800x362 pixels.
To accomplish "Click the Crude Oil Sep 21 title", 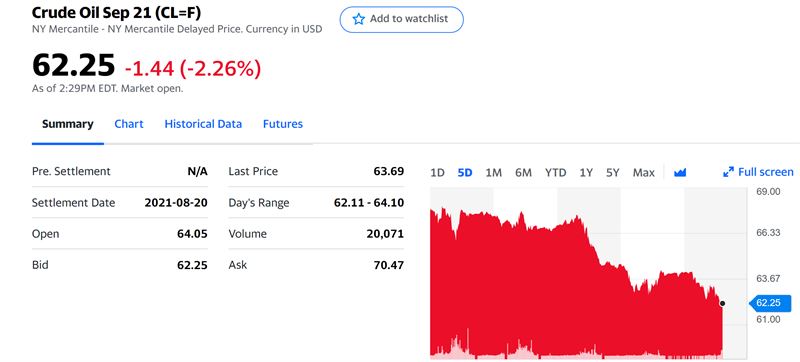I will click(116, 12).
